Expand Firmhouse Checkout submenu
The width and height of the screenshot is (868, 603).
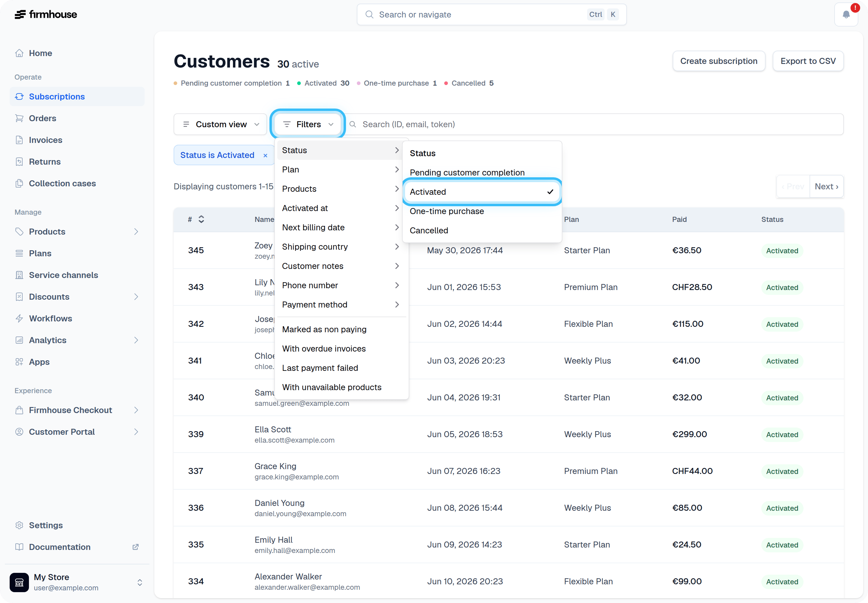[136, 410]
